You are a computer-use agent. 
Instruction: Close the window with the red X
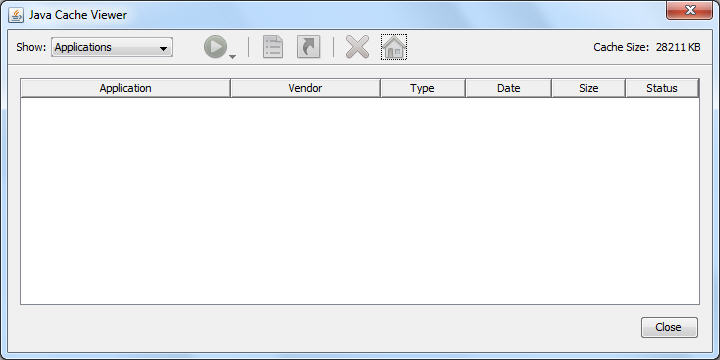coord(689,10)
